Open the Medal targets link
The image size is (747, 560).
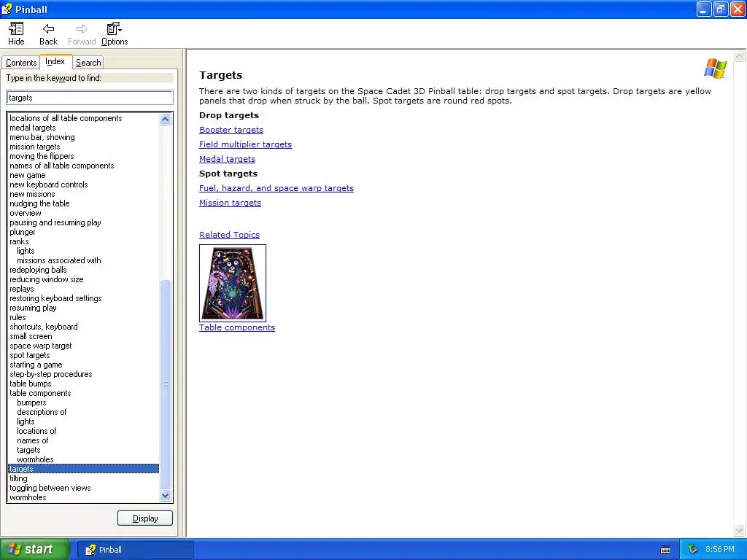(228, 159)
